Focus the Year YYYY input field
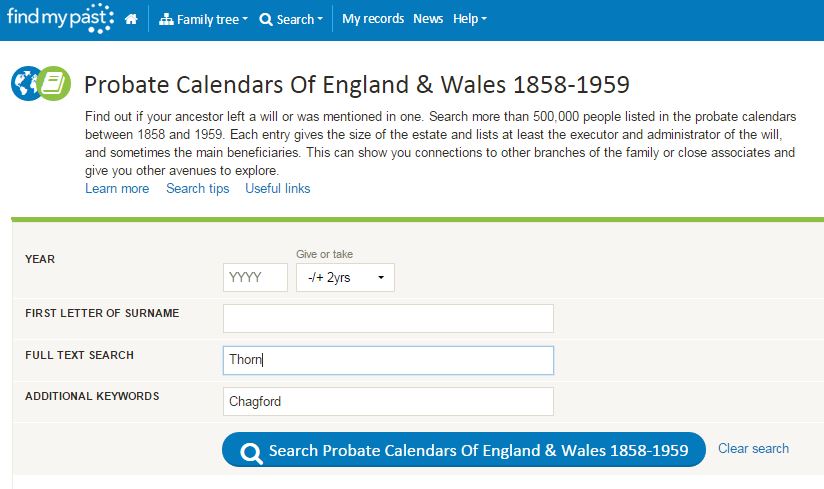Screen dimensions: 824x489 coord(255,278)
